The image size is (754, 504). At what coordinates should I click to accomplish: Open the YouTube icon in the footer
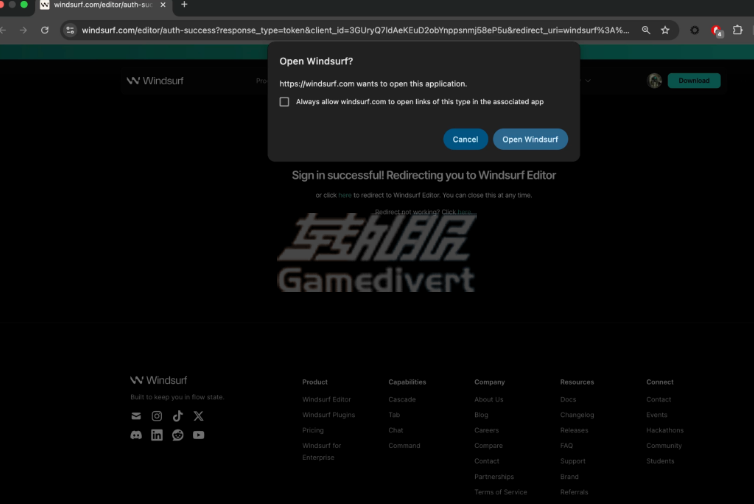pos(198,435)
